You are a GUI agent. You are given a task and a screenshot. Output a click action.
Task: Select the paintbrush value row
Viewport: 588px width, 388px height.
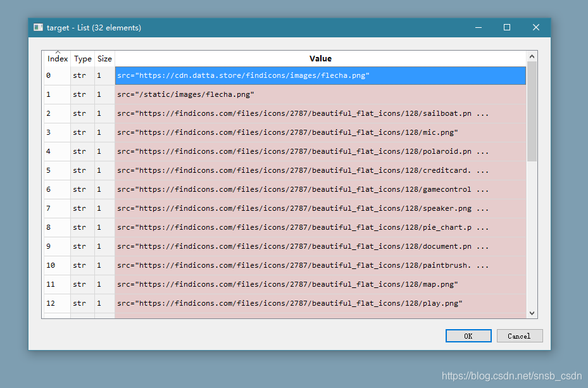[x=320, y=265]
